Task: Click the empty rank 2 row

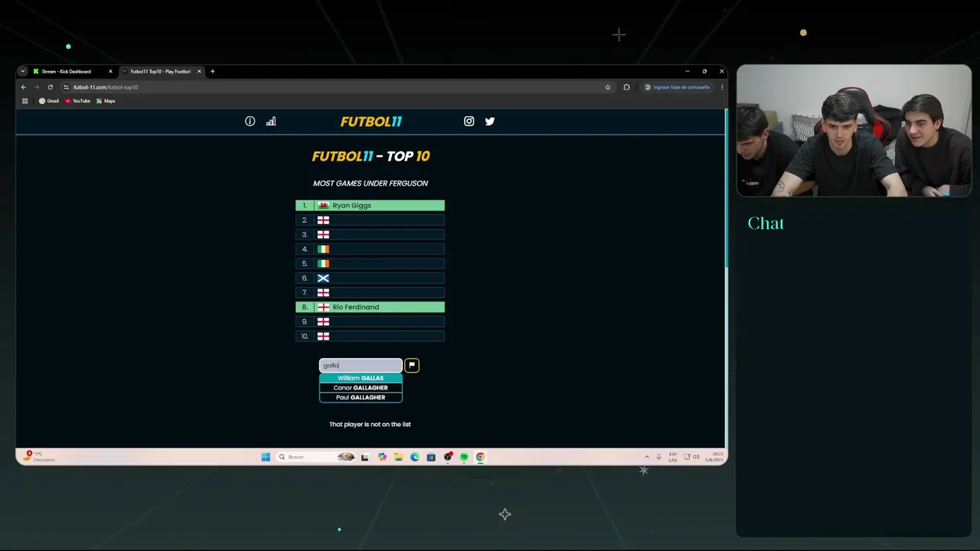Action: pos(370,220)
